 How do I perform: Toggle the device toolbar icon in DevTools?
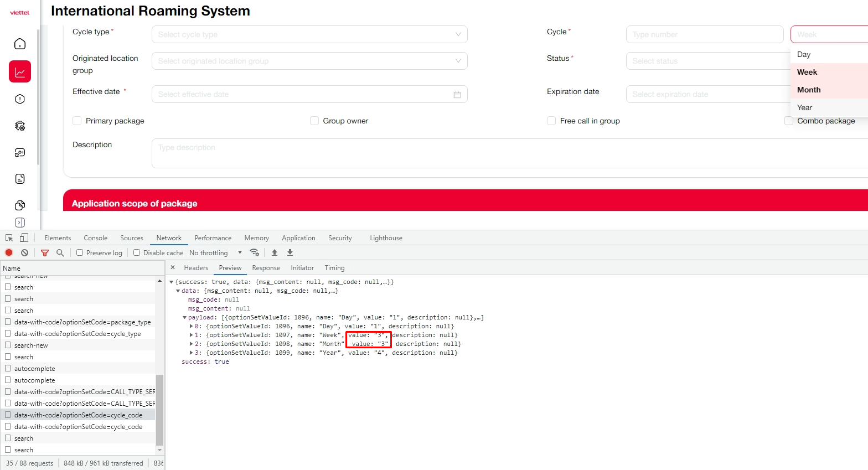[x=24, y=238]
